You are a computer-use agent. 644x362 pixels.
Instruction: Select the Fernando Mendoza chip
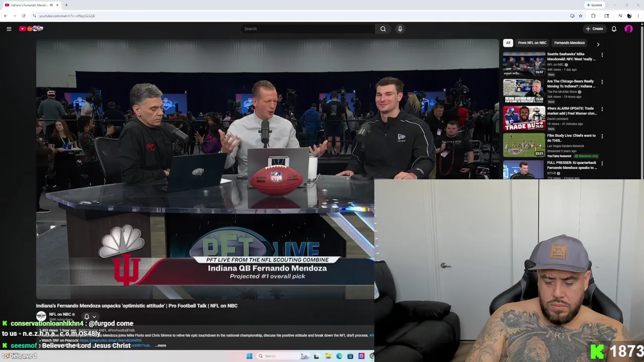pos(570,43)
